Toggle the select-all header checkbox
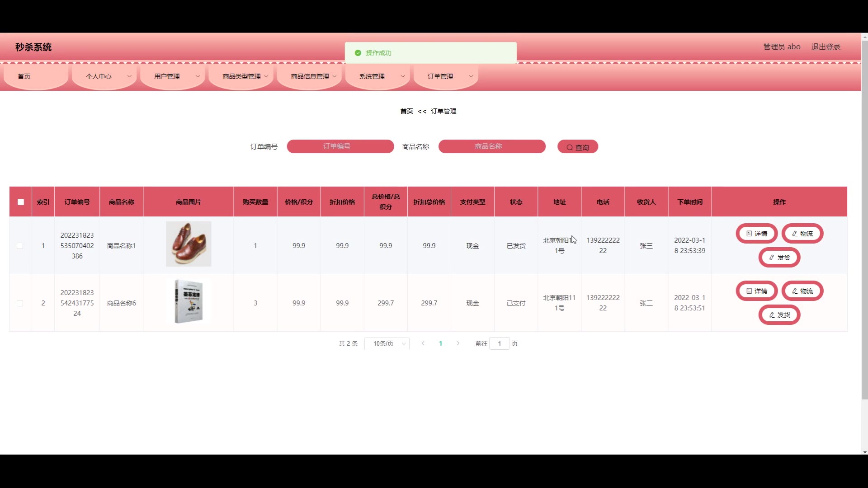The width and height of the screenshot is (868, 488). point(21,202)
